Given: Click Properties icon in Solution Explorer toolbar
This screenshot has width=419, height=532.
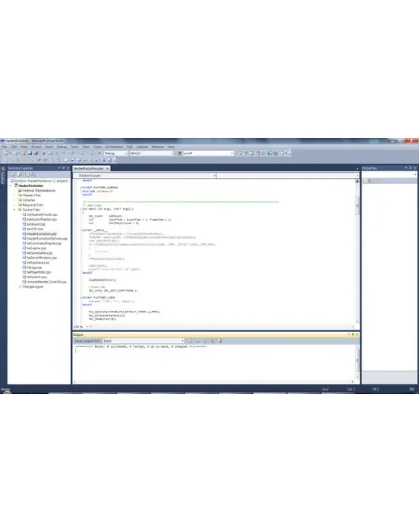Looking at the screenshot, I should [x=12, y=175].
